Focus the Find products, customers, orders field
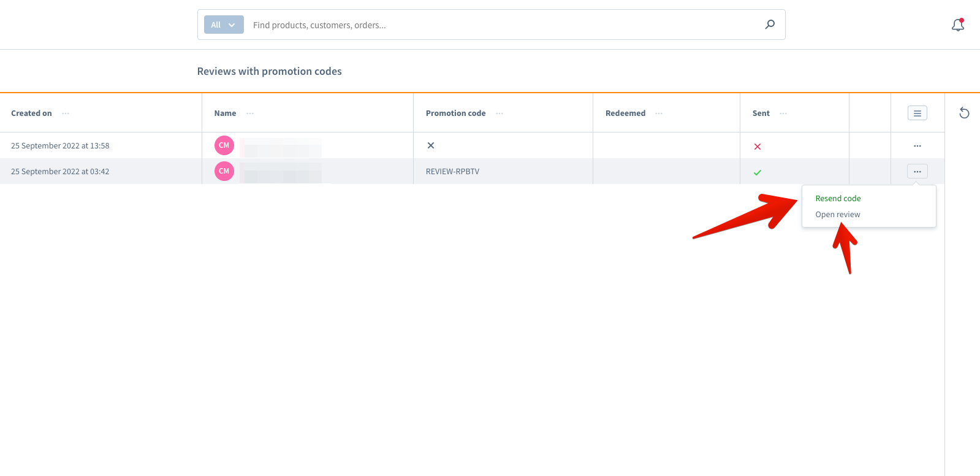Viewport: 980px width, 476px height. coord(503,25)
